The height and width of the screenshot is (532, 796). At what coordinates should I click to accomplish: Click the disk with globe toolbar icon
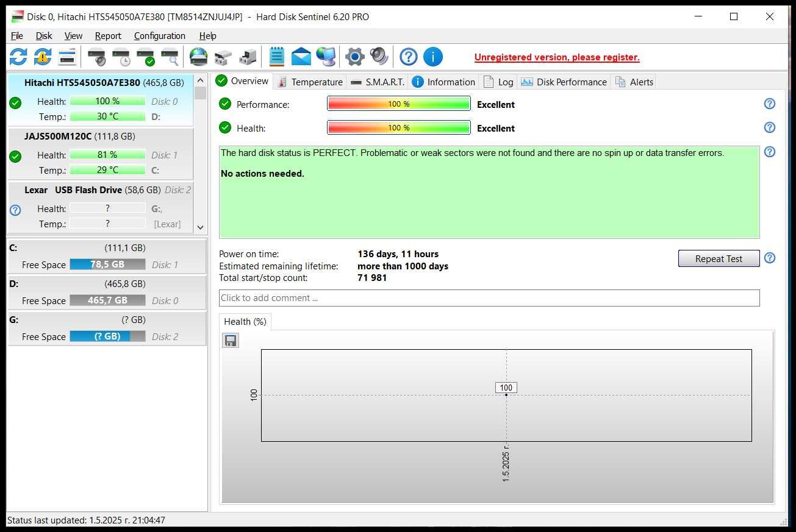(198, 57)
